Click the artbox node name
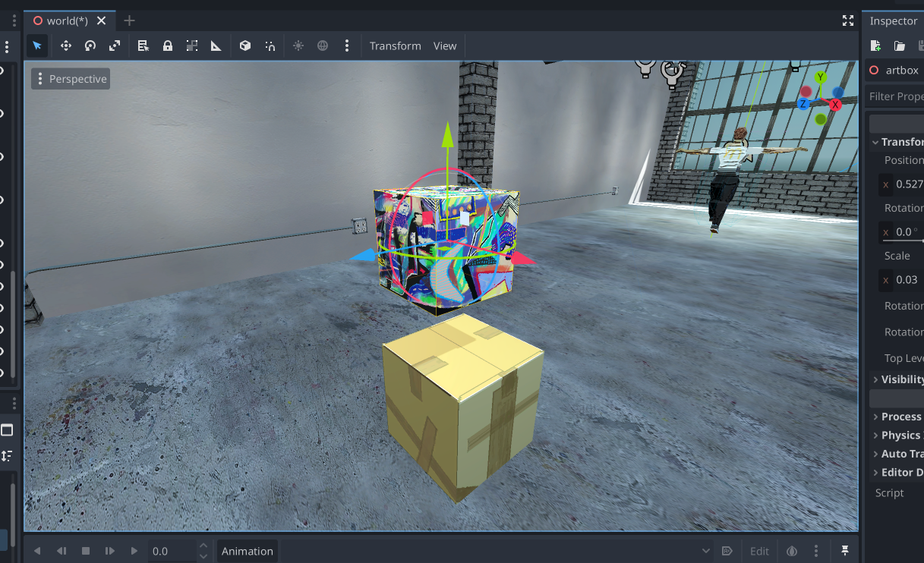The width and height of the screenshot is (924, 563). (902, 70)
